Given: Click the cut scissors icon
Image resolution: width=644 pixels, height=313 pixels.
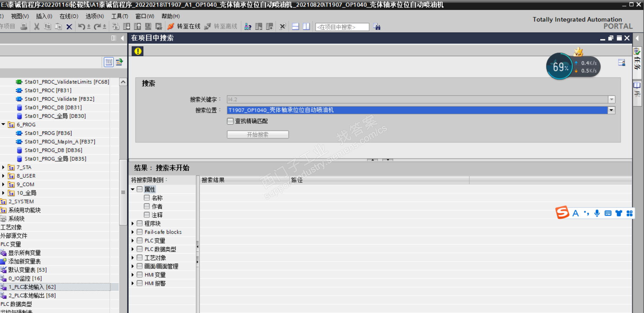Looking at the screenshot, I should [37, 27].
